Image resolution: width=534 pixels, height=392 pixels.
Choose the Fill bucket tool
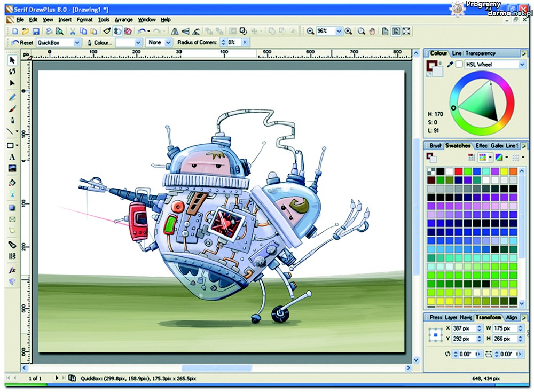pyautogui.click(x=12, y=183)
